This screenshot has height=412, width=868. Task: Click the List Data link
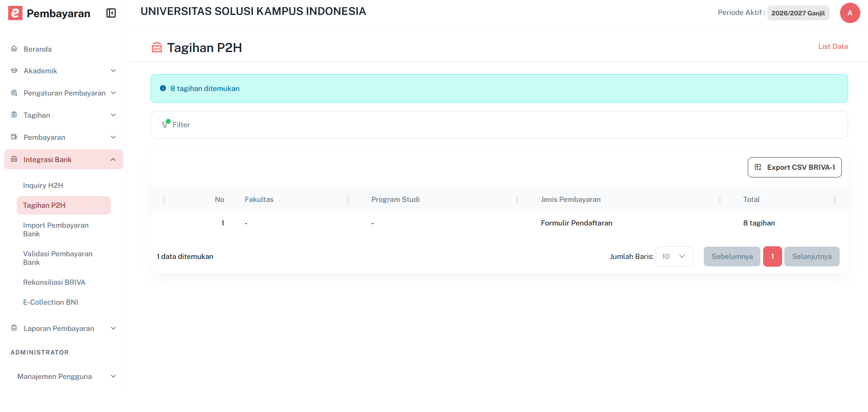[833, 46]
